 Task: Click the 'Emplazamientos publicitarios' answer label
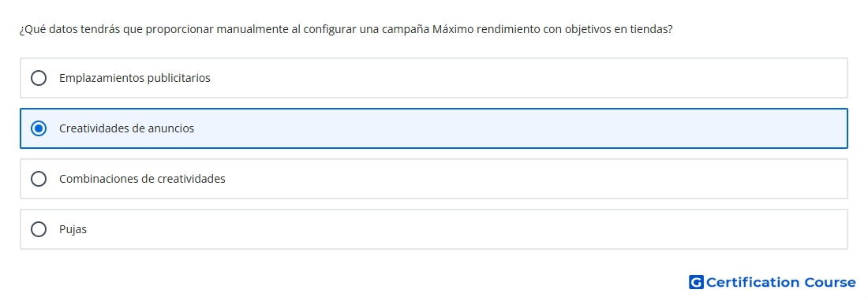coord(134,78)
